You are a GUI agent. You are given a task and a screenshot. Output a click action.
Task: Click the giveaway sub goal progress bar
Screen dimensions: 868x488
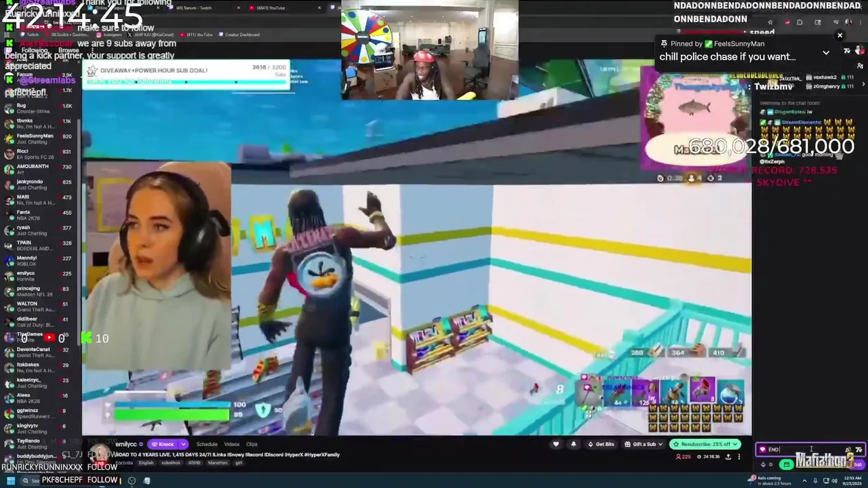(186, 82)
